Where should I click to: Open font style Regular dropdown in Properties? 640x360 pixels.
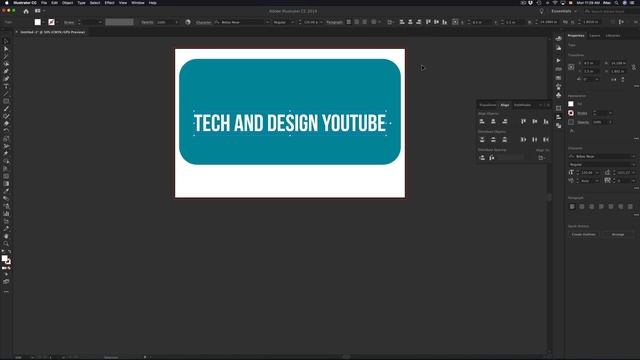[x=602, y=164]
